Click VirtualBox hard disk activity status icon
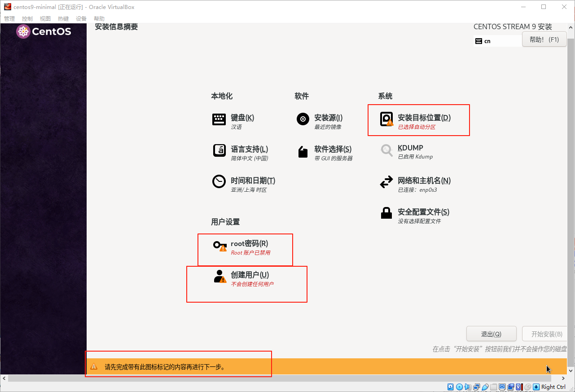 (450, 387)
